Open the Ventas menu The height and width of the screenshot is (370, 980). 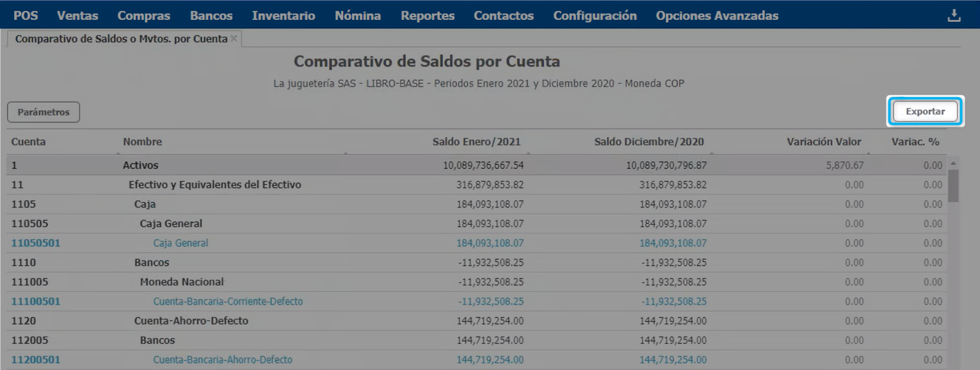pyautogui.click(x=77, y=15)
